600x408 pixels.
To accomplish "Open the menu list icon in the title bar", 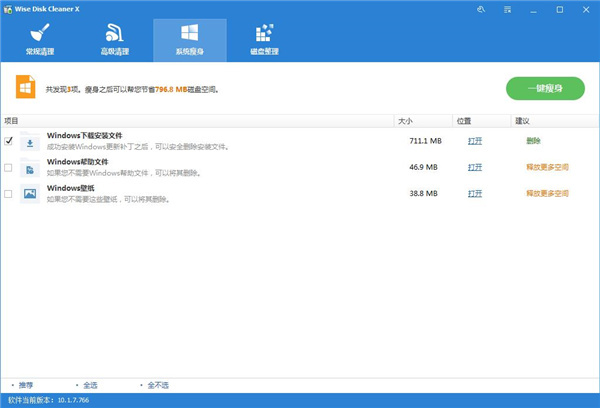I will (x=507, y=10).
